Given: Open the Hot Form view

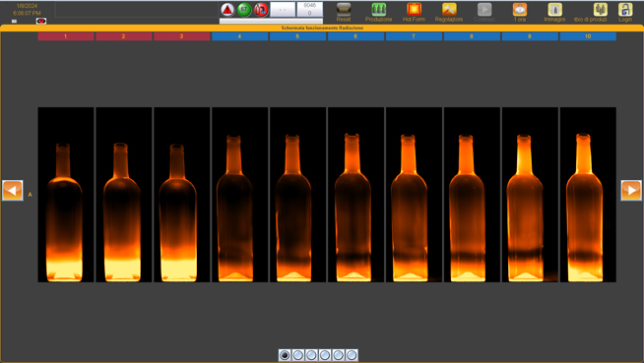Looking at the screenshot, I should click(x=414, y=10).
